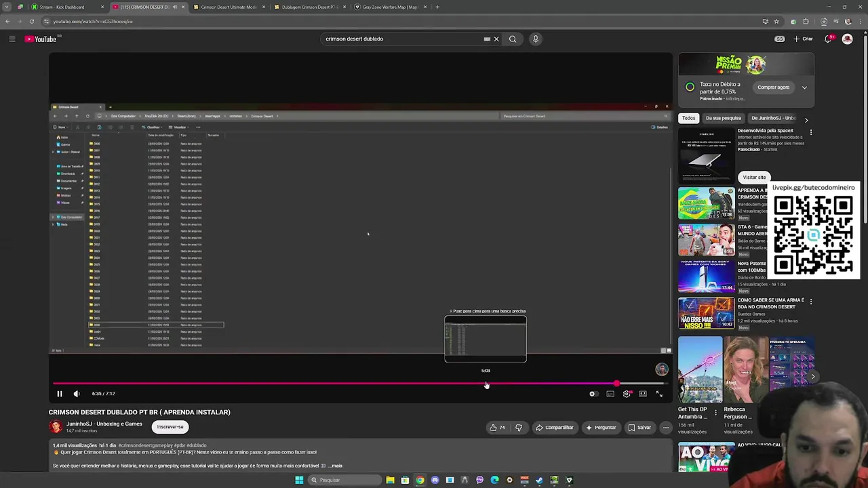
Task: Open the Starlink ad thumbnail
Action: pyautogui.click(x=706, y=157)
